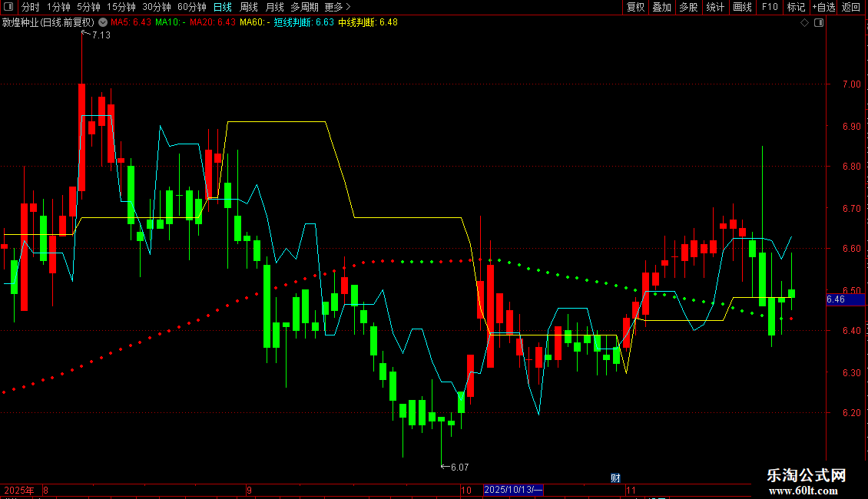Click the 7.13 high price label
Image resolution: width=868 pixels, height=499 pixels.
tap(101, 35)
